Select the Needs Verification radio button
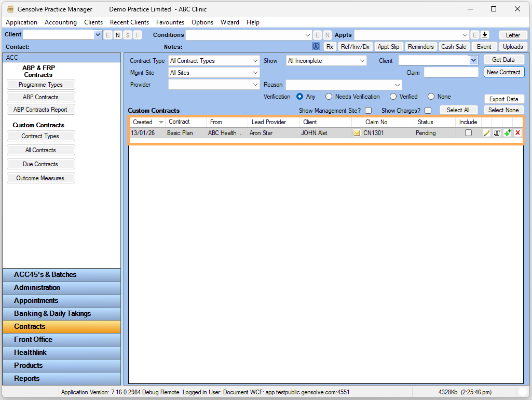The image size is (532, 400). [x=329, y=97]
